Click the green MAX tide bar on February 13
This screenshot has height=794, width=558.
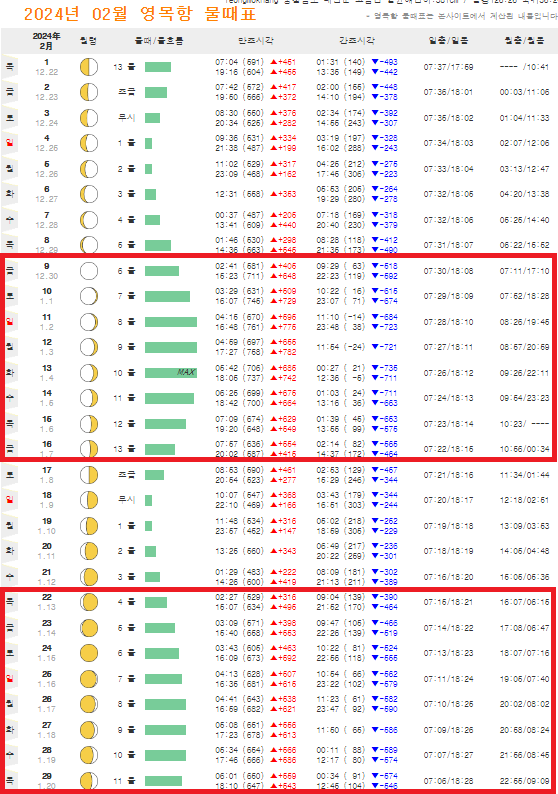171,373
